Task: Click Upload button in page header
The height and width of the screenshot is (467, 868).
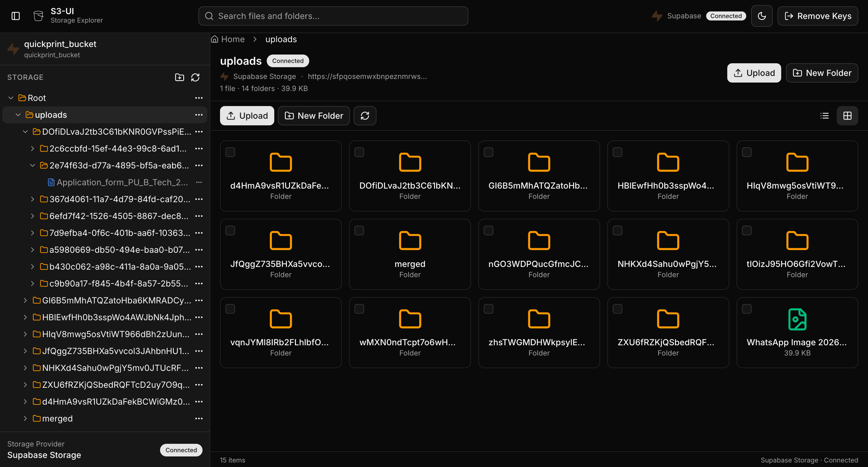Action: [x=754, y=73]
